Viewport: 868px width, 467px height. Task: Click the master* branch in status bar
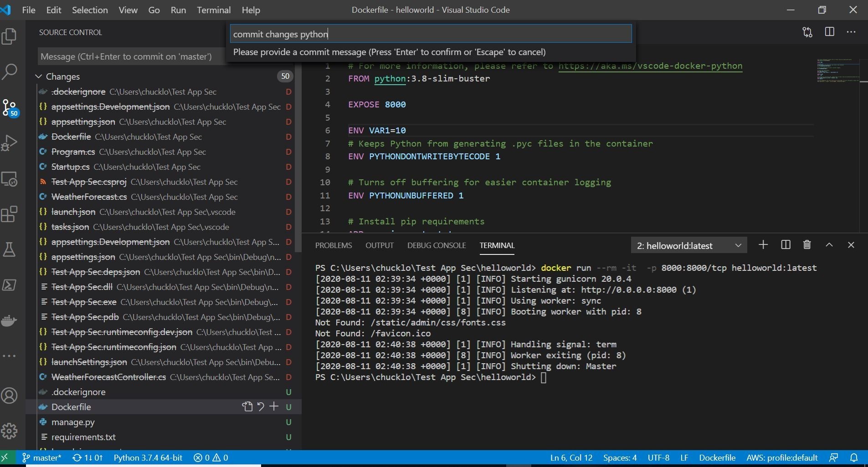(x=41, y=457)
